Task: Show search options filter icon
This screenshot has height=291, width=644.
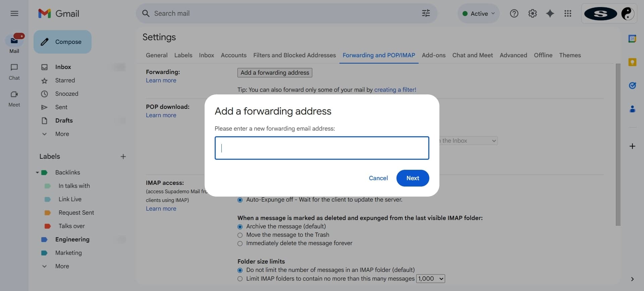Action: (x=426, y=13)
